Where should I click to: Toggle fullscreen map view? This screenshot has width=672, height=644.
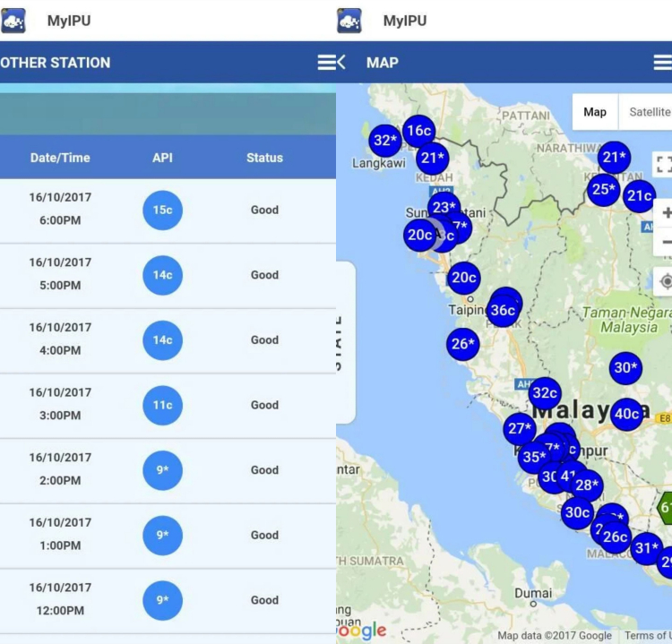662,164
